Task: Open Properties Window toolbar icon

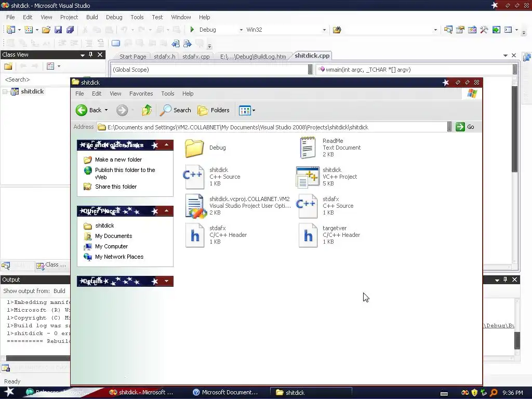Action: point(460,30)
